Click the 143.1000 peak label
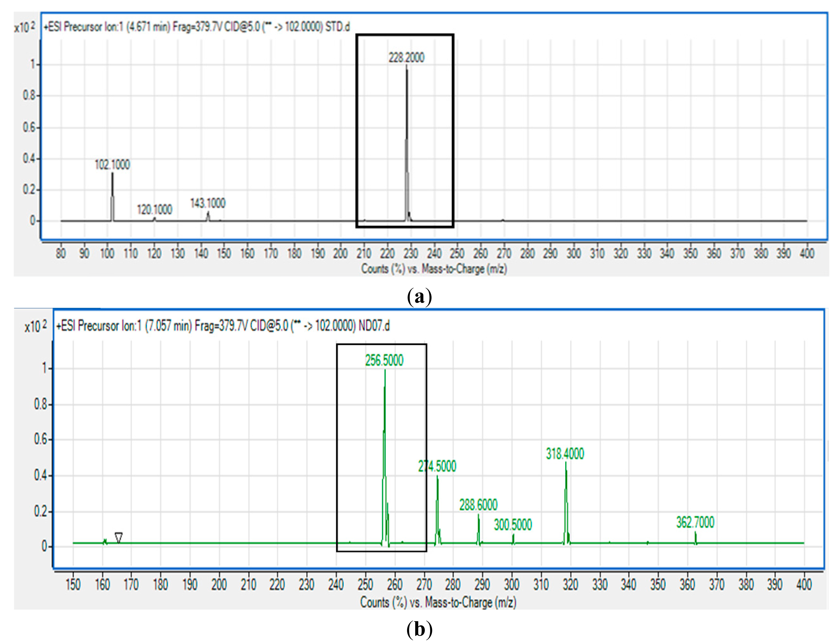 click(208, 203)
